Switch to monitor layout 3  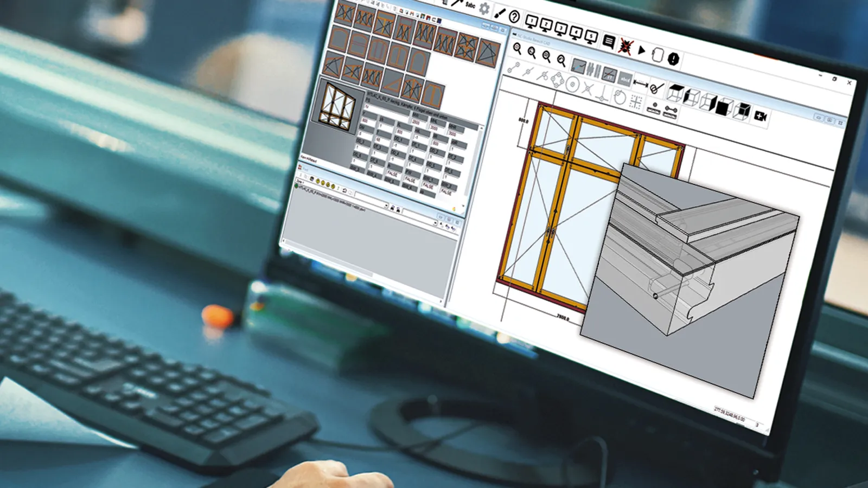pyautogui.click(x=561, y=30)
